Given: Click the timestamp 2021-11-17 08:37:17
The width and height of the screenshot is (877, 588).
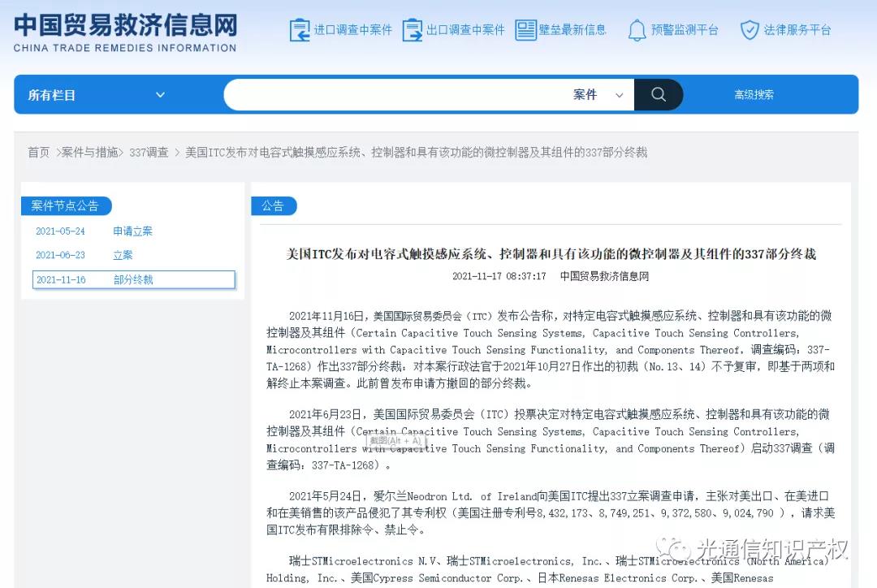Looking at the screenshot, I should tap(499, 276).
